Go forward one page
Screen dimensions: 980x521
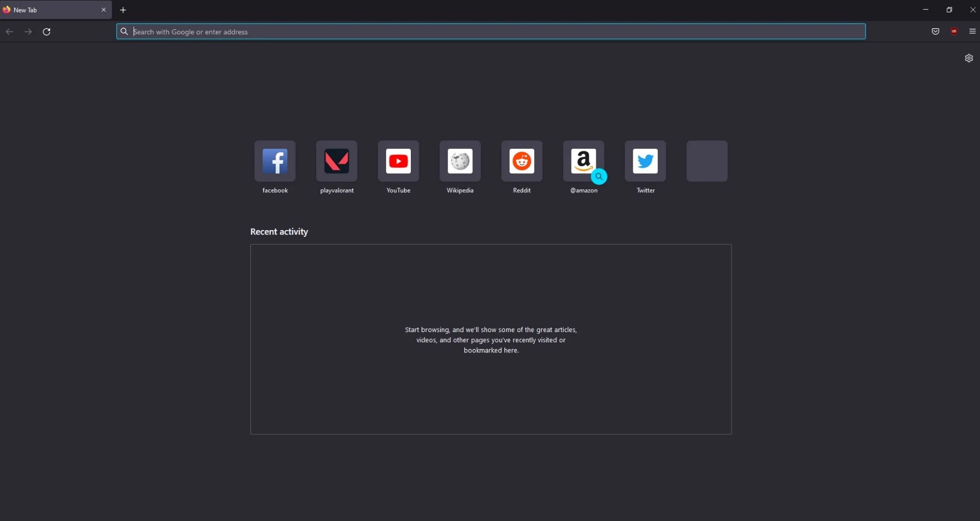pos(28,32)
